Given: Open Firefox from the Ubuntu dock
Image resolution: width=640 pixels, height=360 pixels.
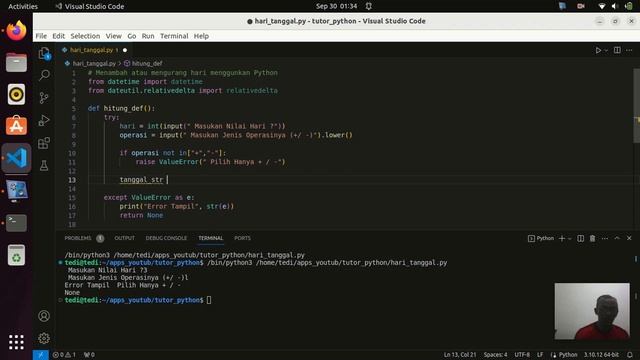Looking at the screenshot, I should click(16, 31).
